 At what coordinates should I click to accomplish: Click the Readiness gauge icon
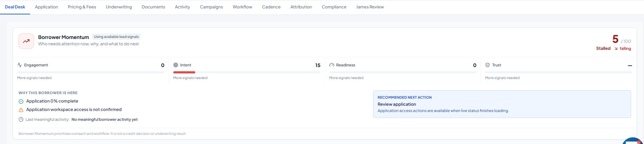pyautogui.click(x=332, y=65)
